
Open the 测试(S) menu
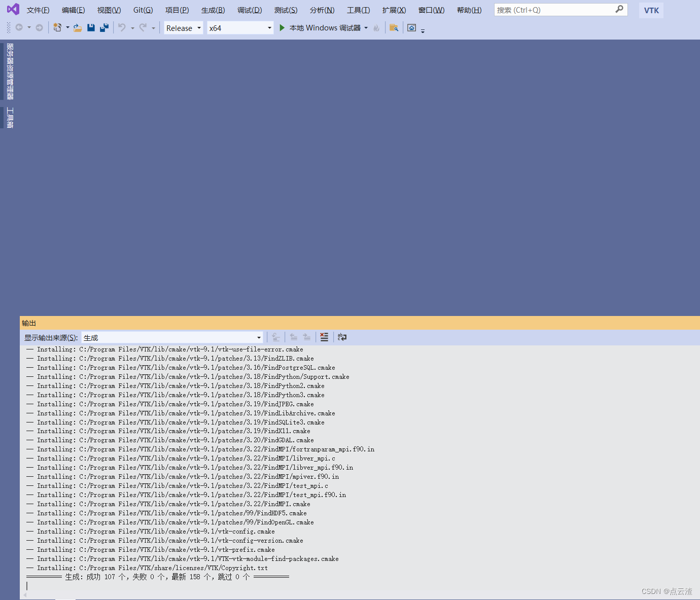pyautogui.click(x=286, y=10)
